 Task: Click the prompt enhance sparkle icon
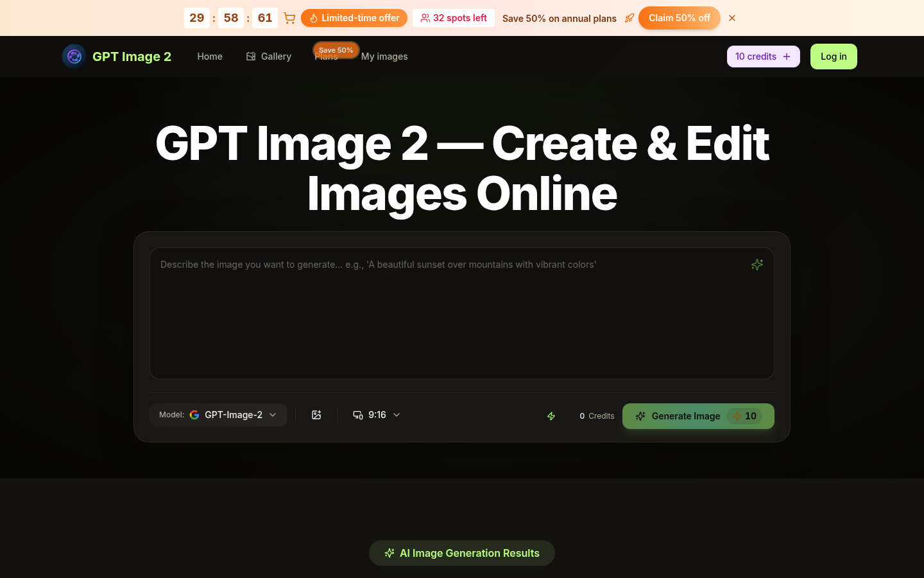(x=757, y=265)
